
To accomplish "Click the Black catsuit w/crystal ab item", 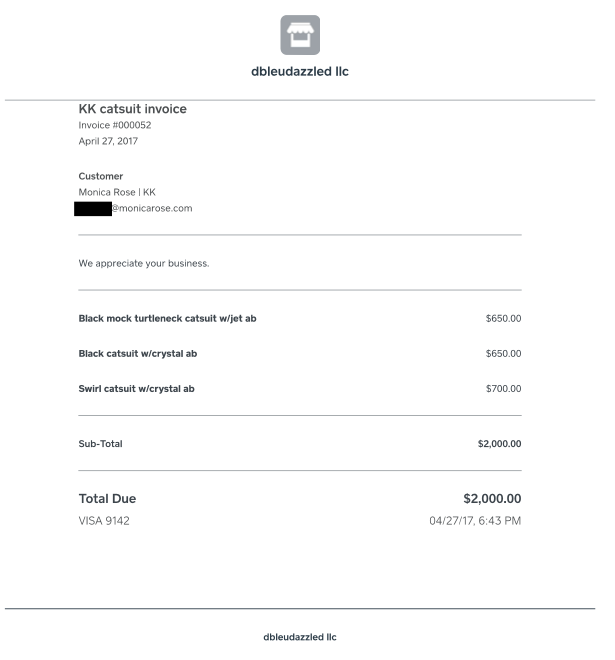I will click(138, 354).
